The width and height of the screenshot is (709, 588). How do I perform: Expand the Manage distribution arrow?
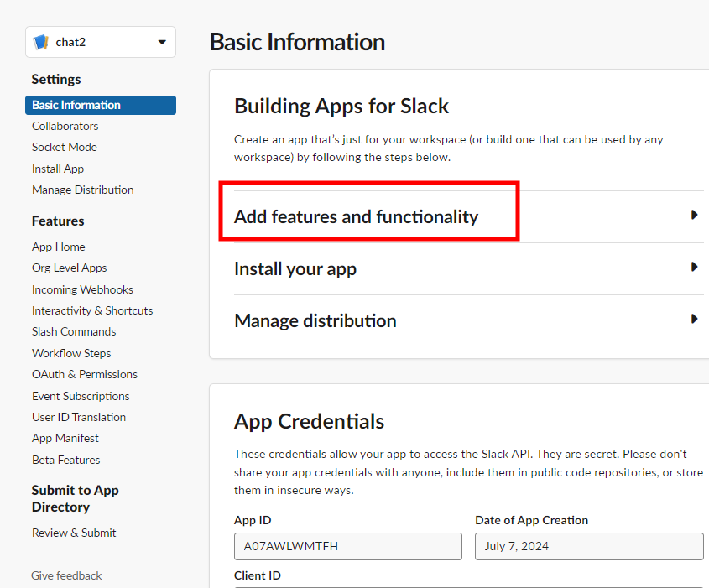click(x=694, y=319)
